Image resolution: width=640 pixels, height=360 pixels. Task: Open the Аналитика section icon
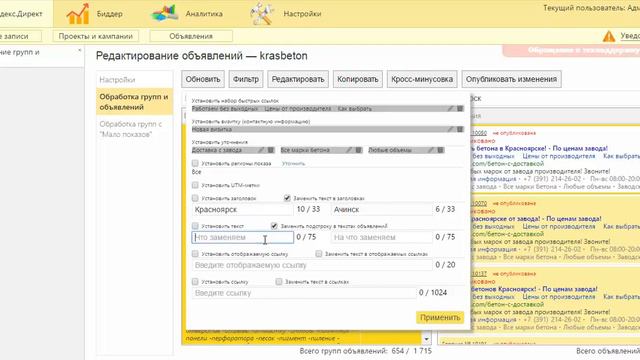[x=164, y=13]
